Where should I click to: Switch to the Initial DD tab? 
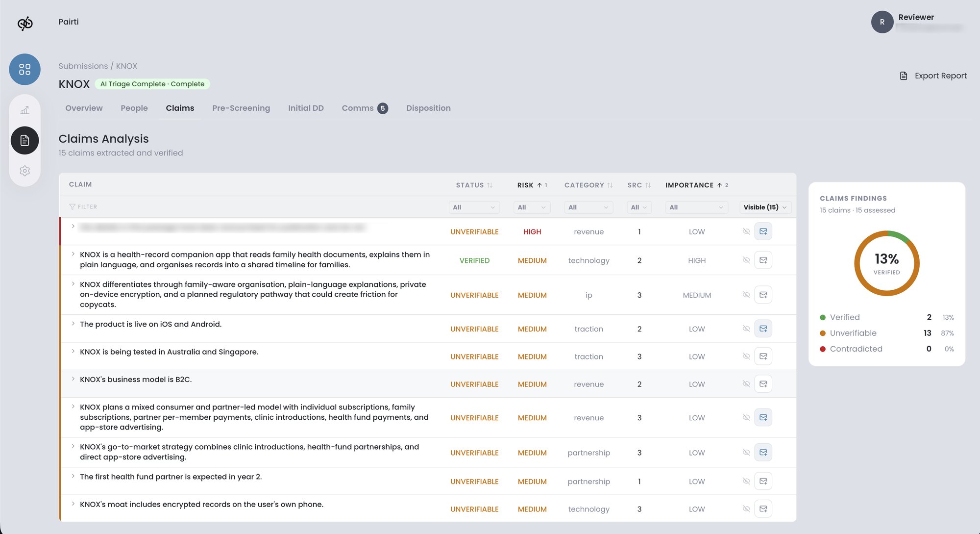coord(306,108)
